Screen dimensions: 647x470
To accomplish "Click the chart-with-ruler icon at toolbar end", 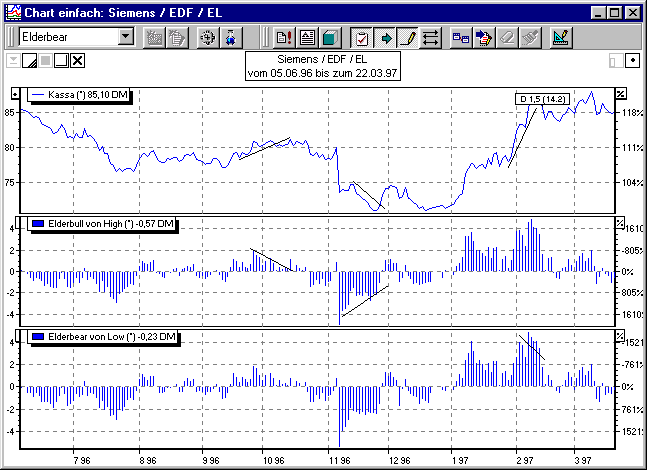I will [x=561, y=38].
